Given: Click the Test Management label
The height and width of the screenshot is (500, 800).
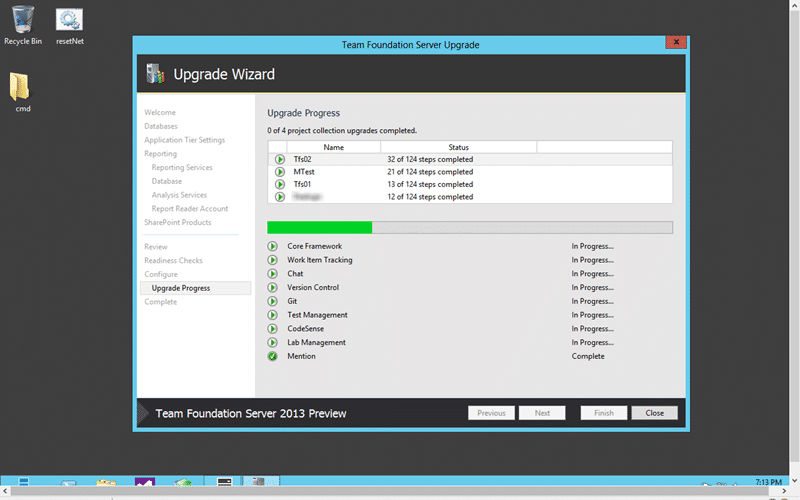Looking at the screenshot, I should coord(317,315).
